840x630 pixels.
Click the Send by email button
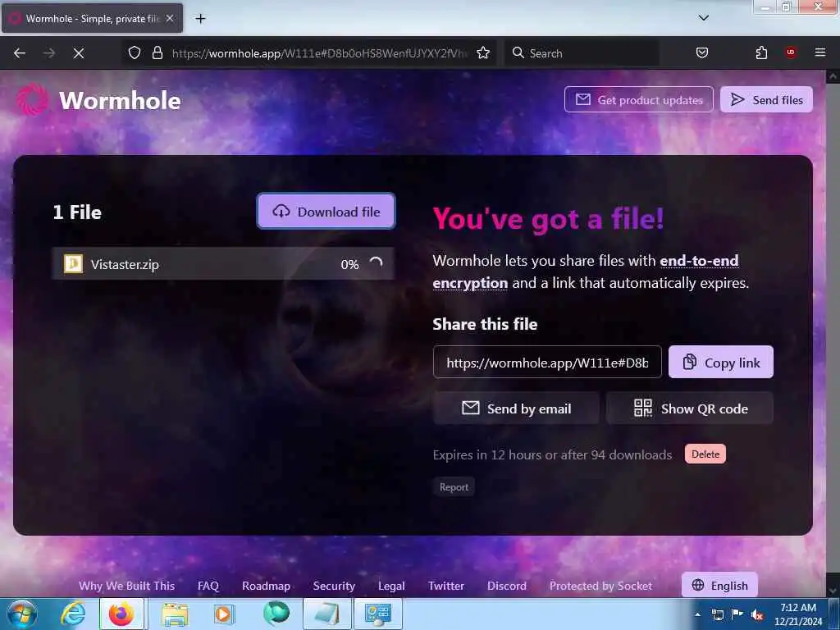point(516,409)
